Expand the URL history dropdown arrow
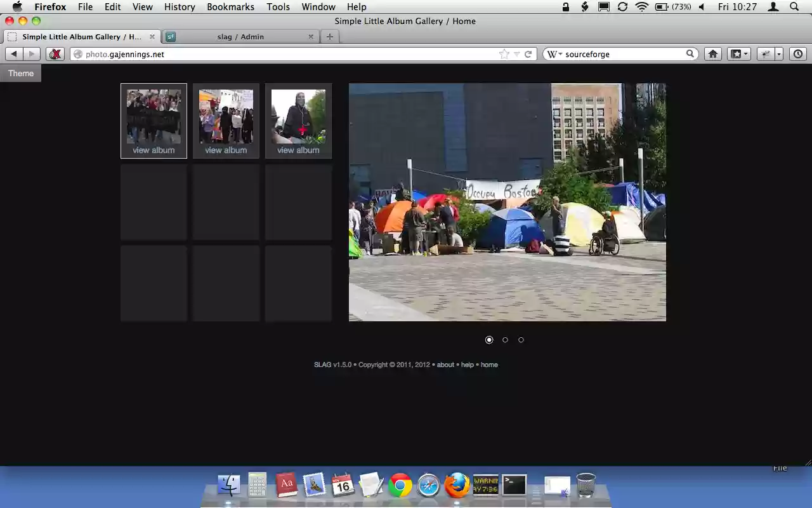Image resolution: width=812 pixels, height=508 pixels. pyautogui.click(x=517, y=54)
